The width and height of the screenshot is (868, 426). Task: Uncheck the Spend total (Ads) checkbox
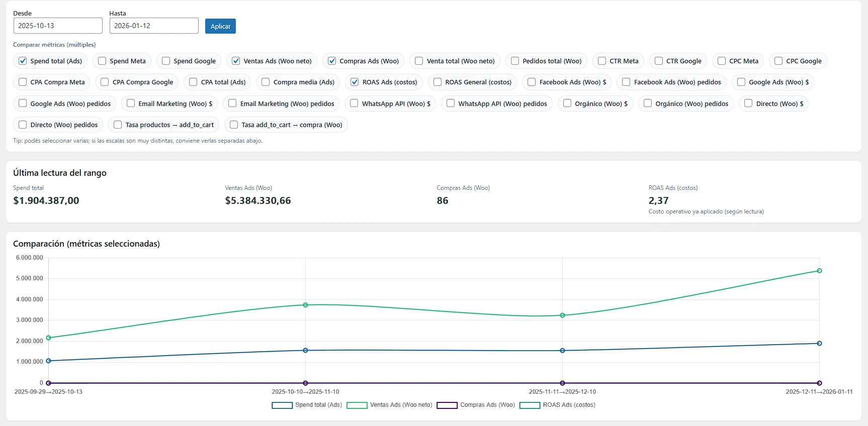pyautogui.click(x=23, y=61)
